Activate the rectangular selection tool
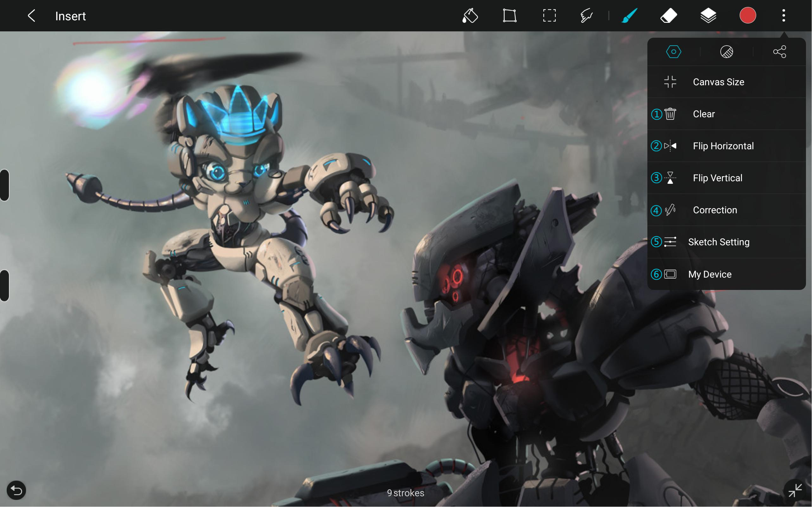812x507 pixels. coord(549,16)
